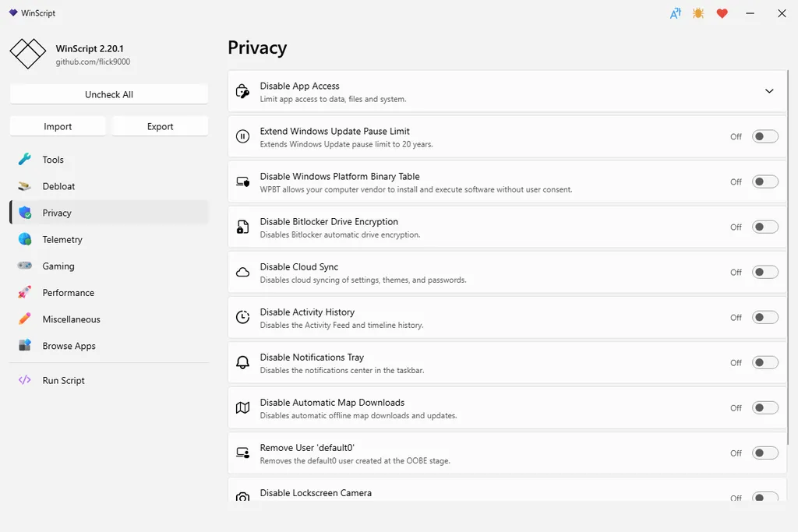The image size is (798, 532).
Task: Click 'Disables the notifications center in the taskbar.'
Action: pos(342,371)
